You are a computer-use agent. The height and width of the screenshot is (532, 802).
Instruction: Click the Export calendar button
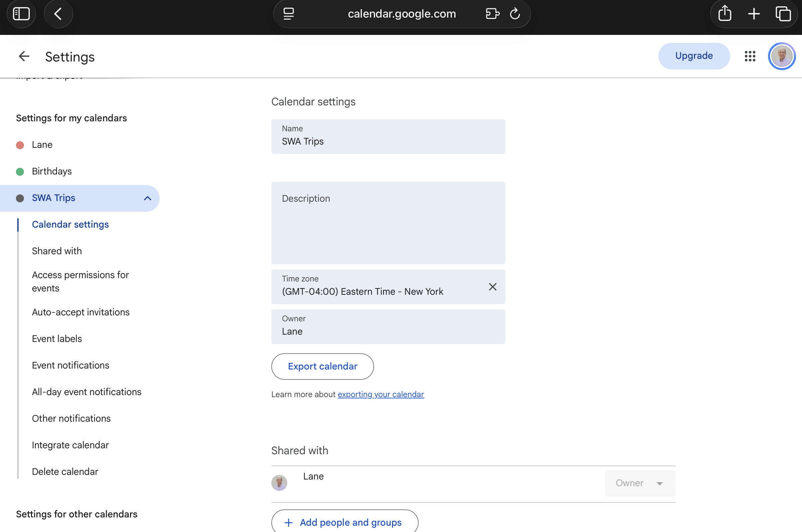coord(323,367)
